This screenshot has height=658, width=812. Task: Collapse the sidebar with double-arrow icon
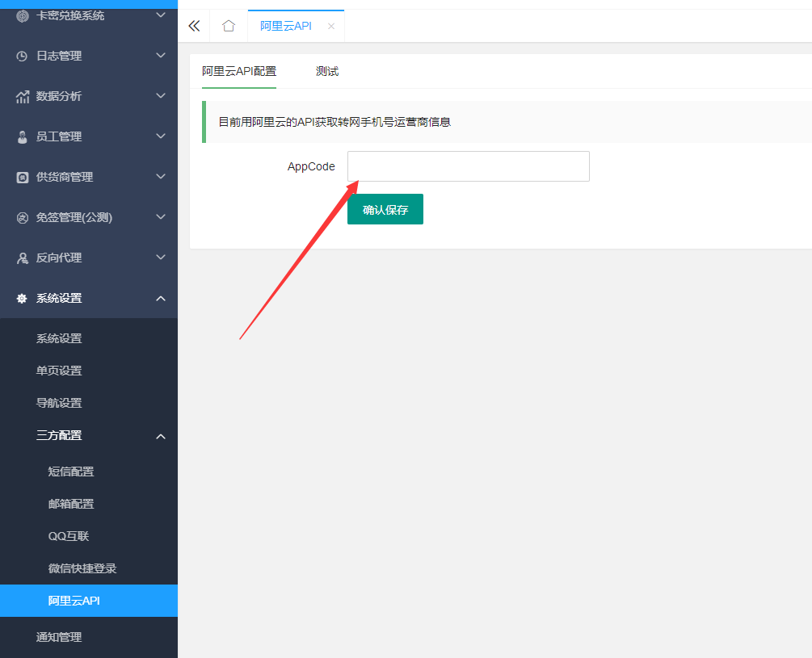(194, 26)
